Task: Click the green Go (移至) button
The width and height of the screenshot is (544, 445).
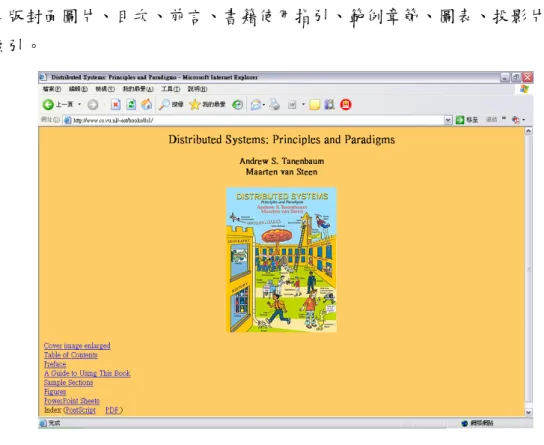Action: (x=467, y=120)
